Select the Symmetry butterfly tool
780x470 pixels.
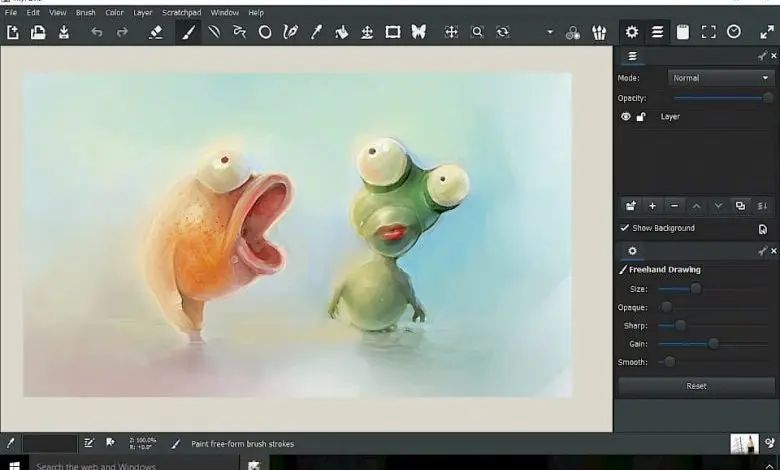418,32
